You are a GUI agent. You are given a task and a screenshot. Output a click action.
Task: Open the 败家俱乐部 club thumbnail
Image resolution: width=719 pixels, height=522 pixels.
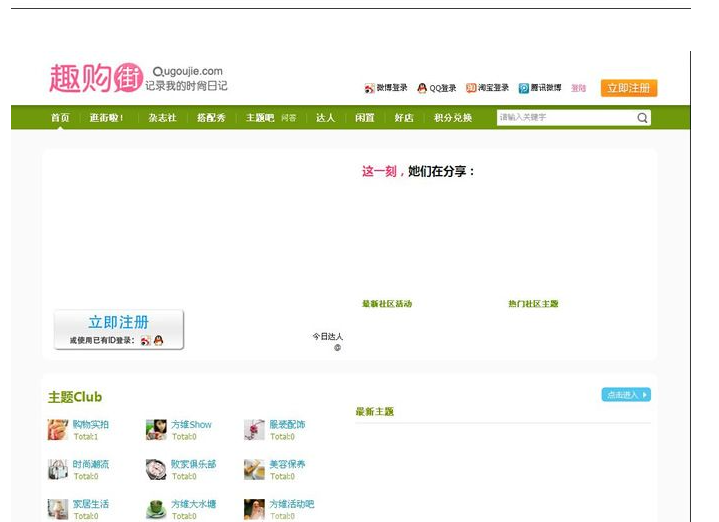pos(156,469)
